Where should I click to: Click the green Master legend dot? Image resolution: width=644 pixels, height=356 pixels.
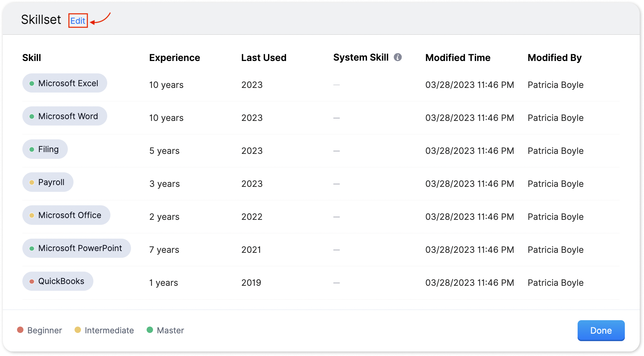[x=150, y=330]
